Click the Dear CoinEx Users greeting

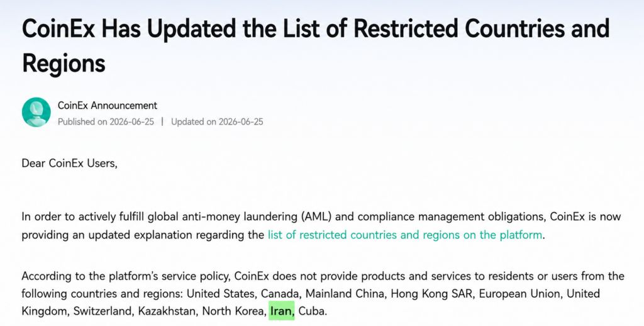[x=69, y=163]
